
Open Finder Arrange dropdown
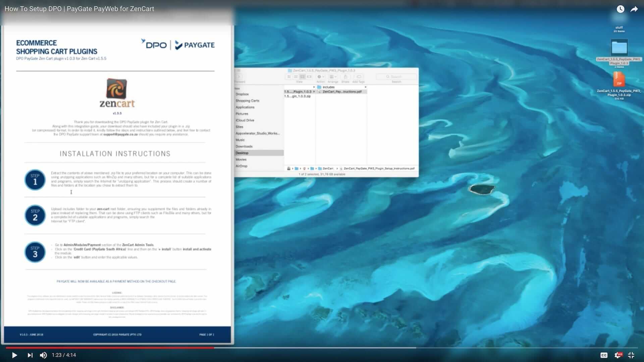(x=333, y=77)
